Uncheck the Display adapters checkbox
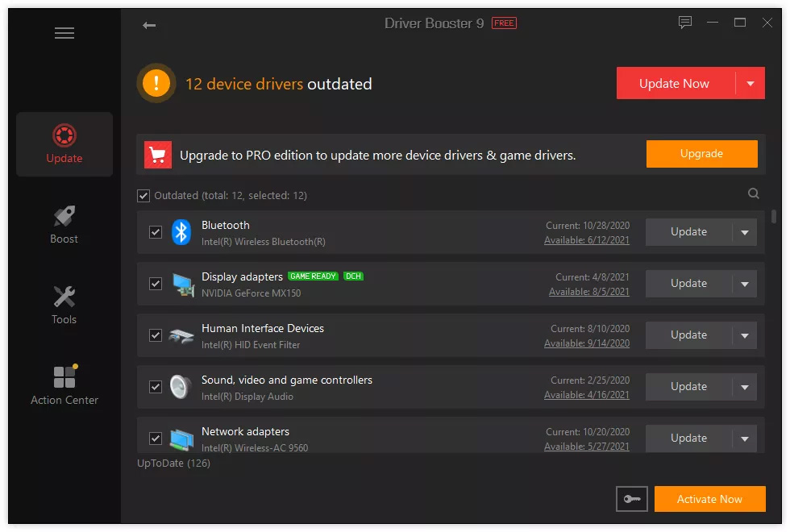This screenshot has width=790, height=532. coord(156,284)
